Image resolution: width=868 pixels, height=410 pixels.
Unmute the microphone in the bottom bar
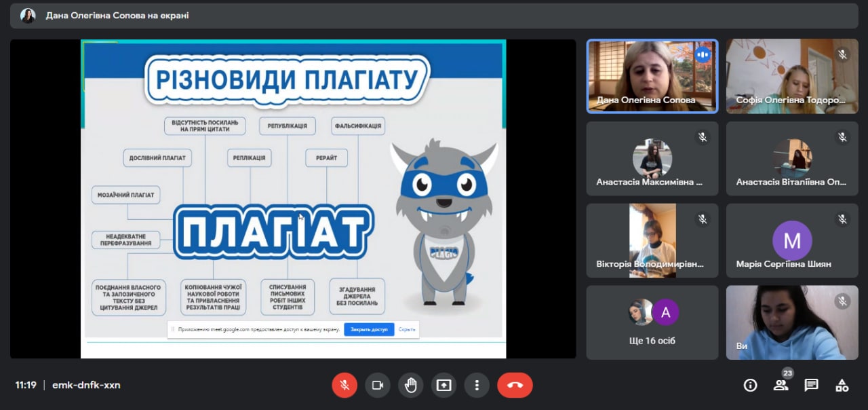coord(344,385)
